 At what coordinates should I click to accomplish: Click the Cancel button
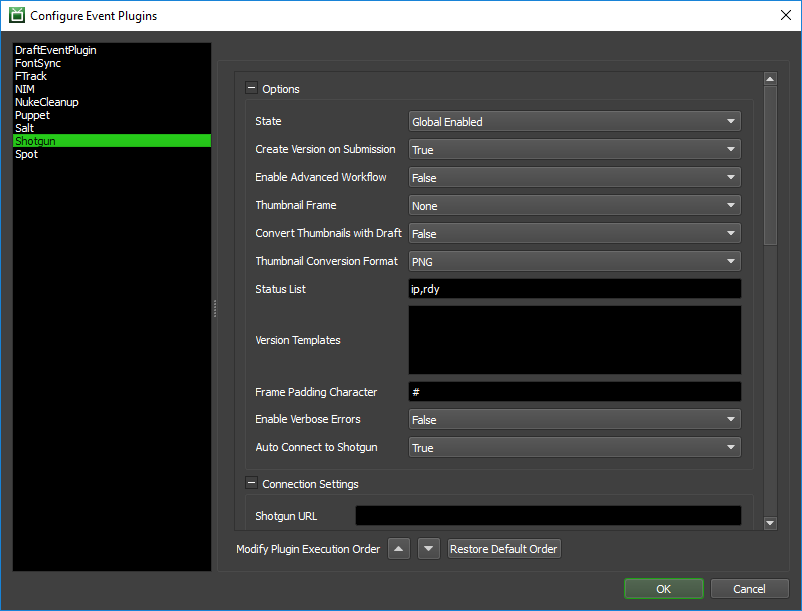749,589
